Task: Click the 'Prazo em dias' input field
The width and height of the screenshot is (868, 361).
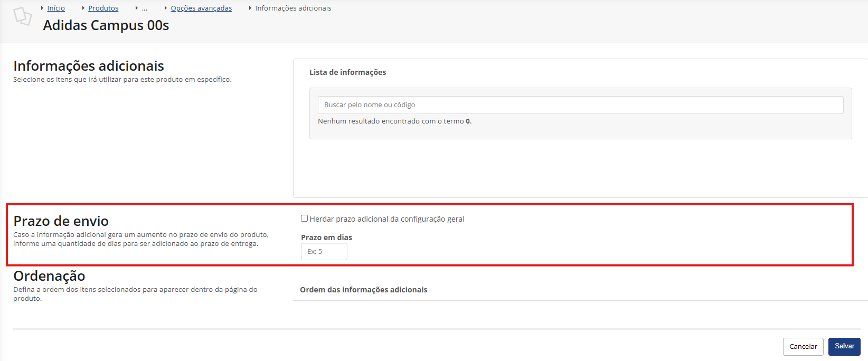Action: 324,252
